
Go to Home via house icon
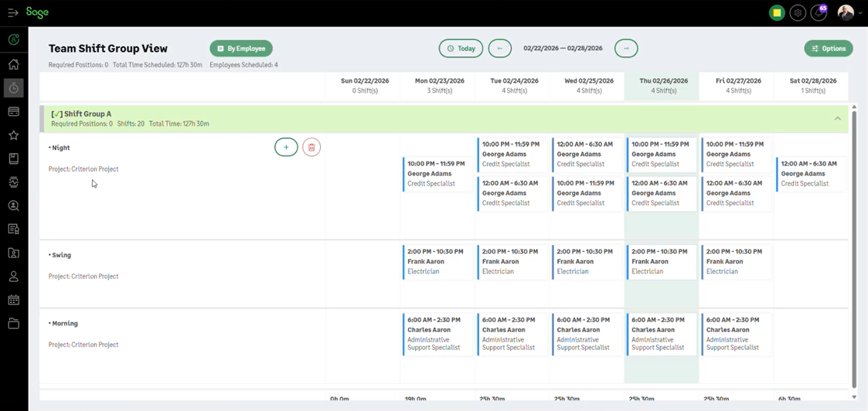tap(14, 64)
